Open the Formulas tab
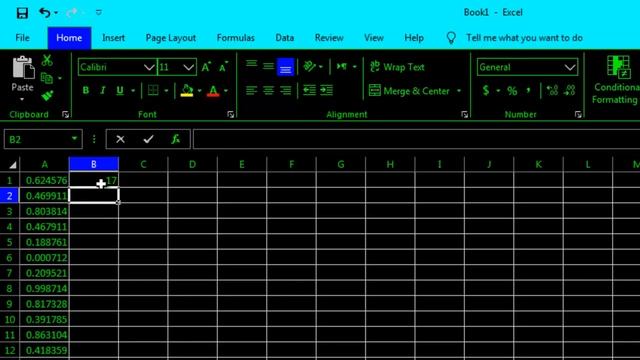The image size is (640, 360). (236, 38)
